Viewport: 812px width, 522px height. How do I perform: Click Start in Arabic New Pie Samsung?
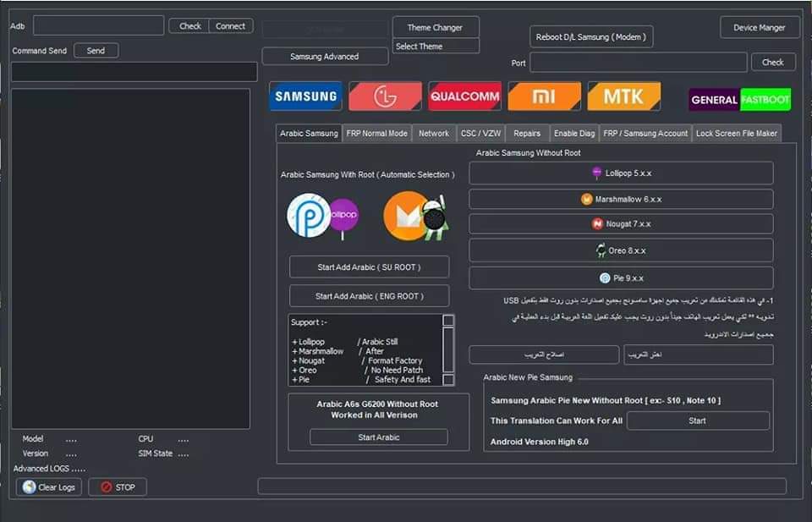tap(698, 420)
